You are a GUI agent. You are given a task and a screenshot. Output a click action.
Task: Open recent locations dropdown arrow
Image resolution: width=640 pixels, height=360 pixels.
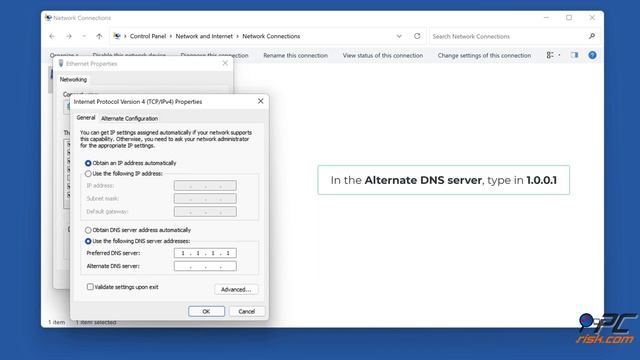pyautogui.click(x=84, y=36)
